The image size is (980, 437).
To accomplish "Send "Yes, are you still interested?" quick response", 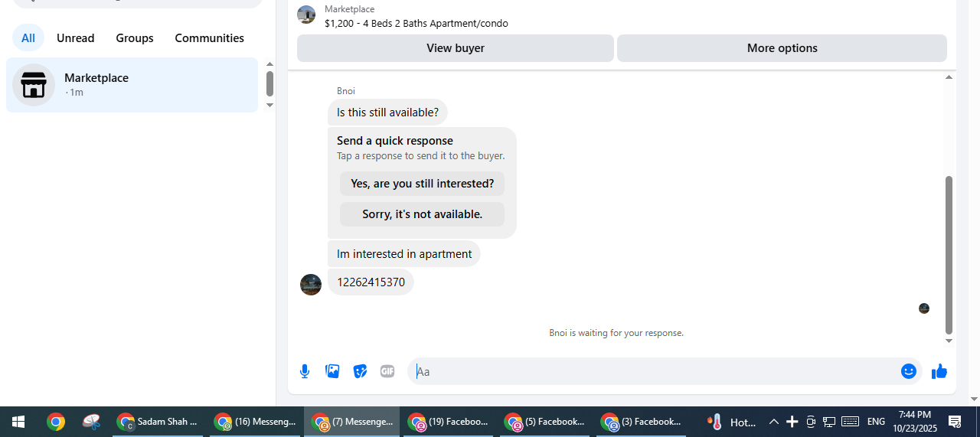I will click(x=423, y=184).
